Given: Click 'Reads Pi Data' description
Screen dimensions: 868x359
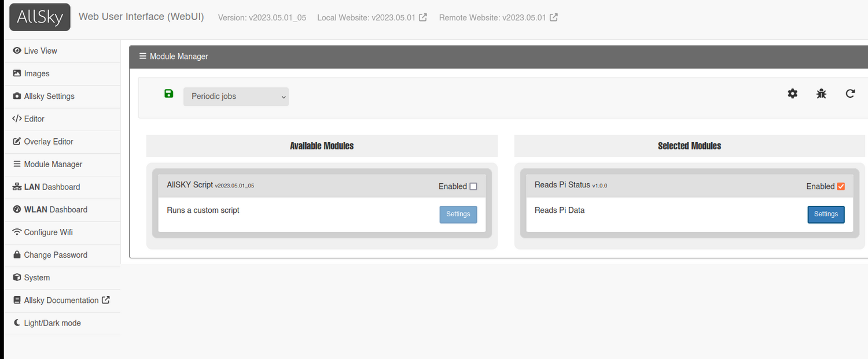Looking at the screenshot, I should coord(560,210).
